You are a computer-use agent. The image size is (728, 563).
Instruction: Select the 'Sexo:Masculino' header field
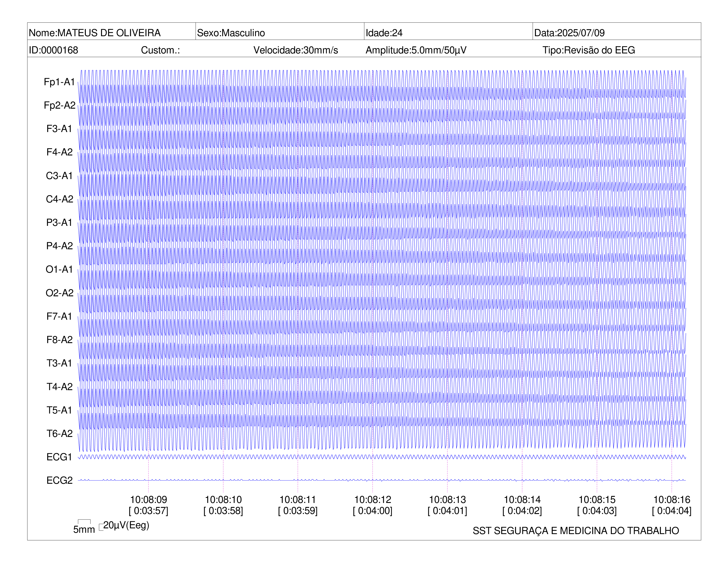pyautogui.click(x=231, y=33)
